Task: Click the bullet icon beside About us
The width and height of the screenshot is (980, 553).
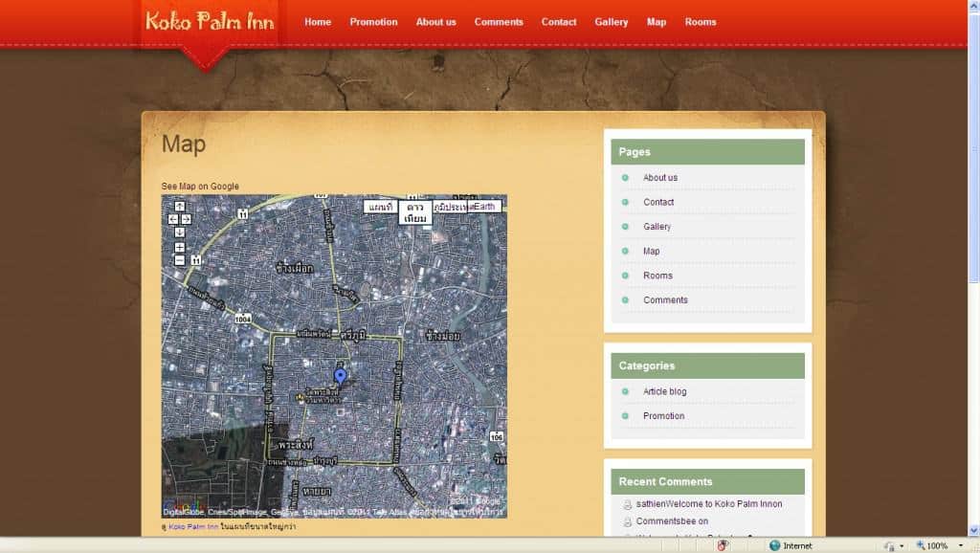Action: [625, 177]
